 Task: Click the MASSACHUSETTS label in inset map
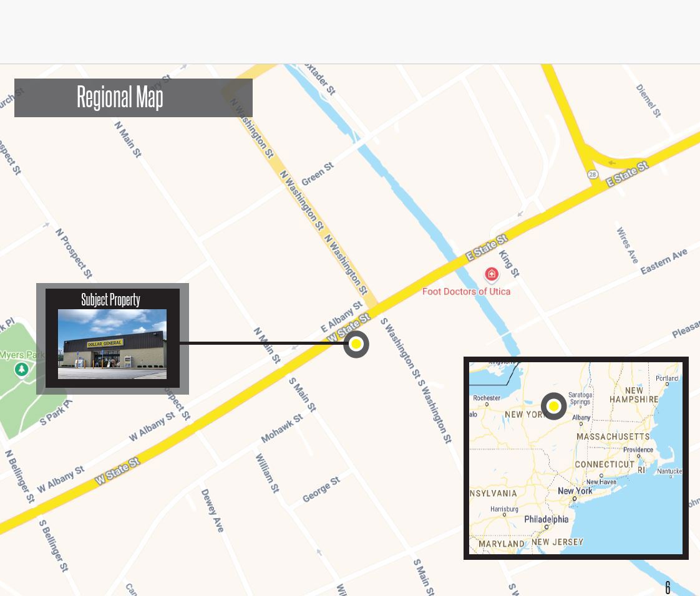[x=613, y=436]
